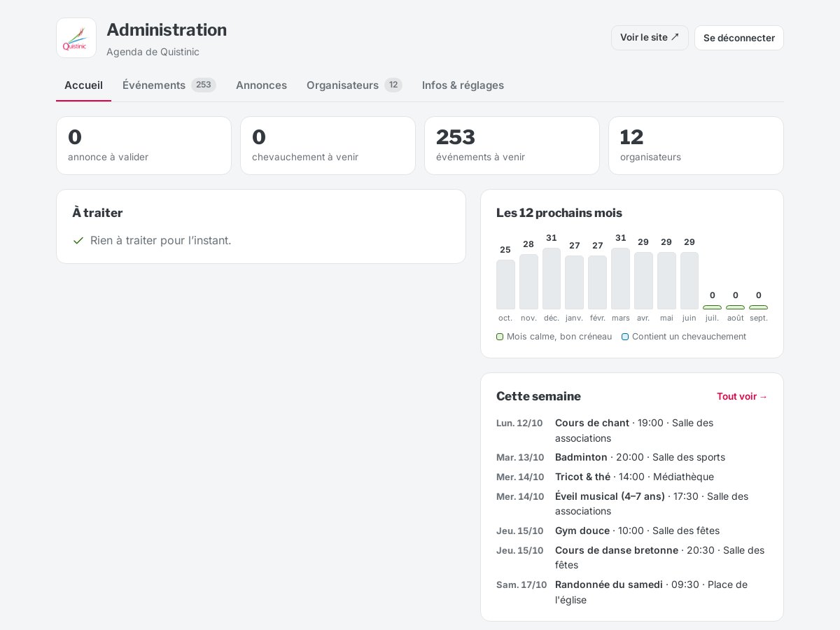Click the Voir le site button
This screenshot has width=840, height=630.
pyautogui.click(x=650, y=38)
